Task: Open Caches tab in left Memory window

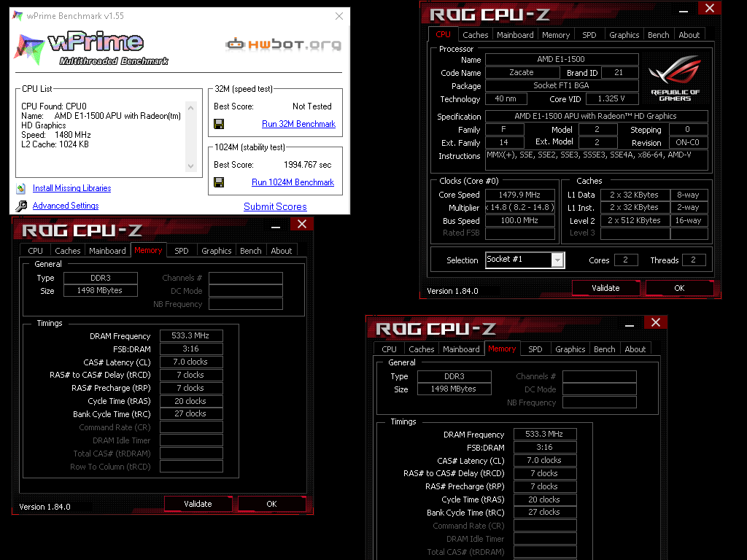Action: click(68, 251)
